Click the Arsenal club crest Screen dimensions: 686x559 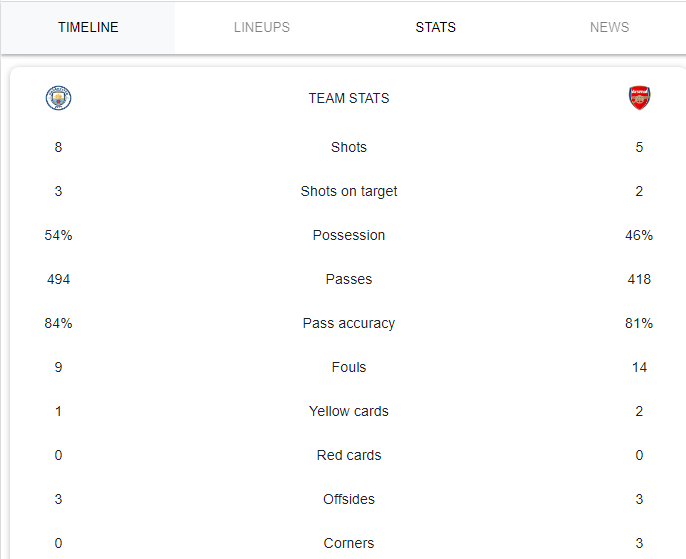point(639,98)
